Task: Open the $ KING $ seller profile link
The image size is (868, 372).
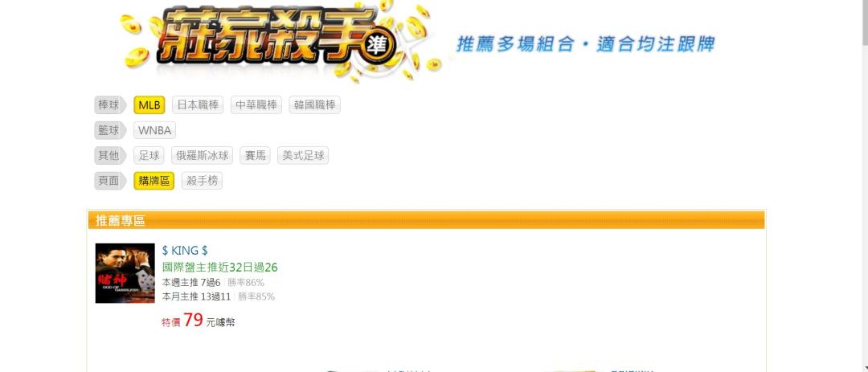Action: [185, 251]
